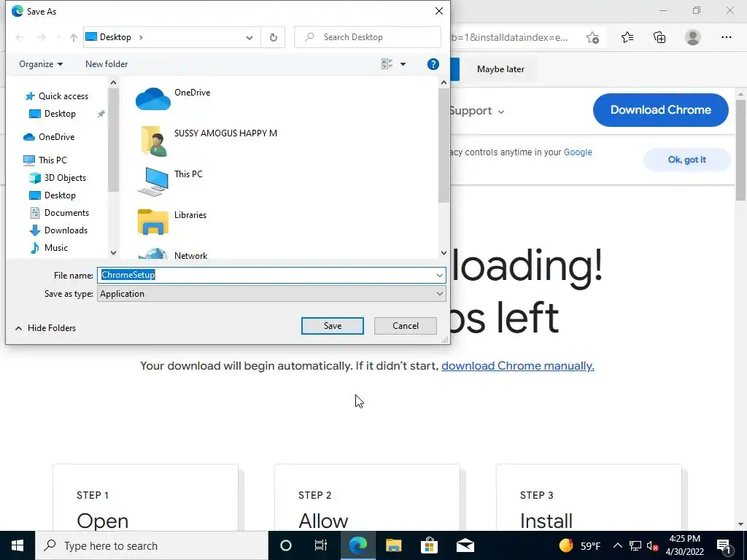The image size is (747, 560).
Task: Click the Edge add to favorites star icon
Action: tap(592, 37)
